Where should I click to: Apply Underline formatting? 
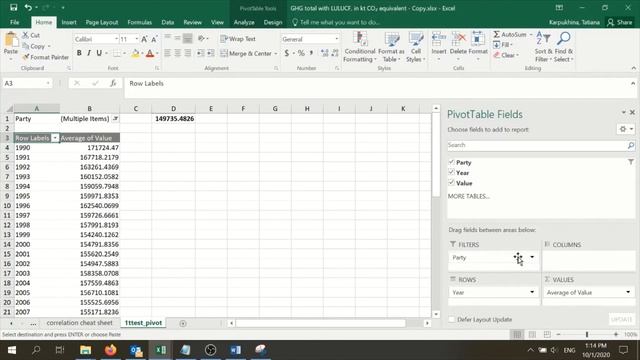pos(99,53)
